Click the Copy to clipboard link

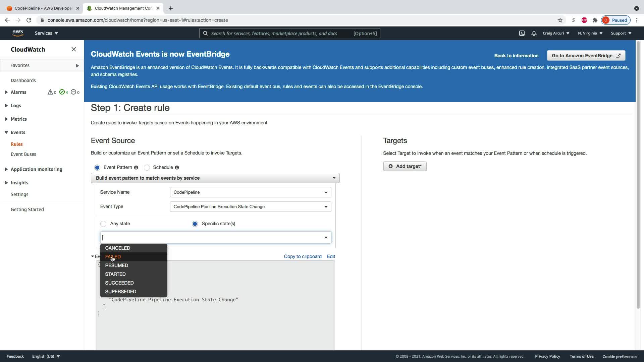pos(303,256)
